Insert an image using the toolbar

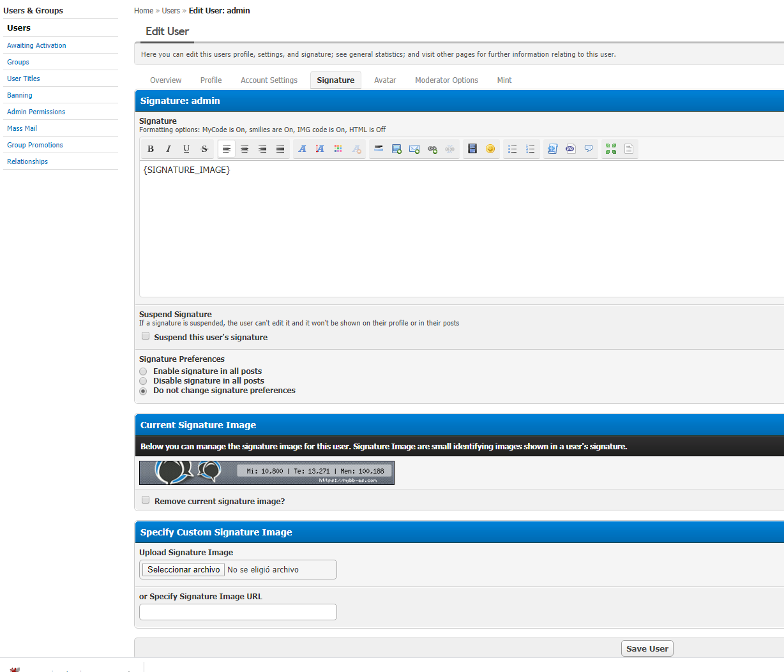396,149
